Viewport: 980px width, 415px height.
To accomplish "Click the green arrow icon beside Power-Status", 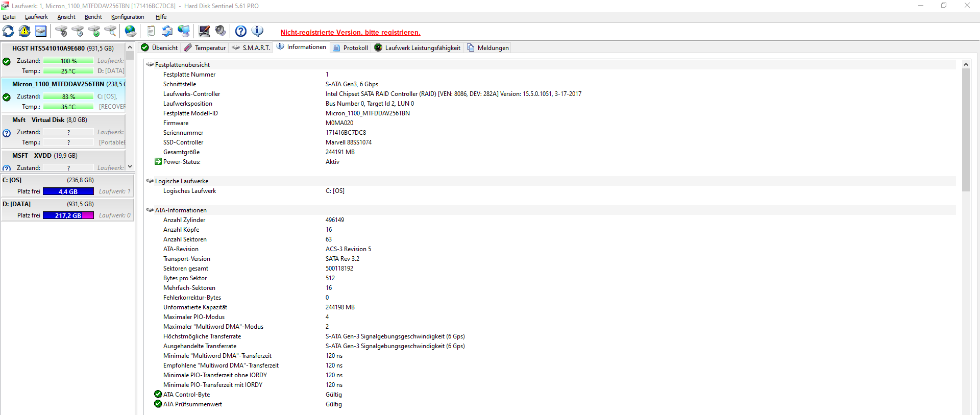I will pyautogui.click(x=158, y=161).
